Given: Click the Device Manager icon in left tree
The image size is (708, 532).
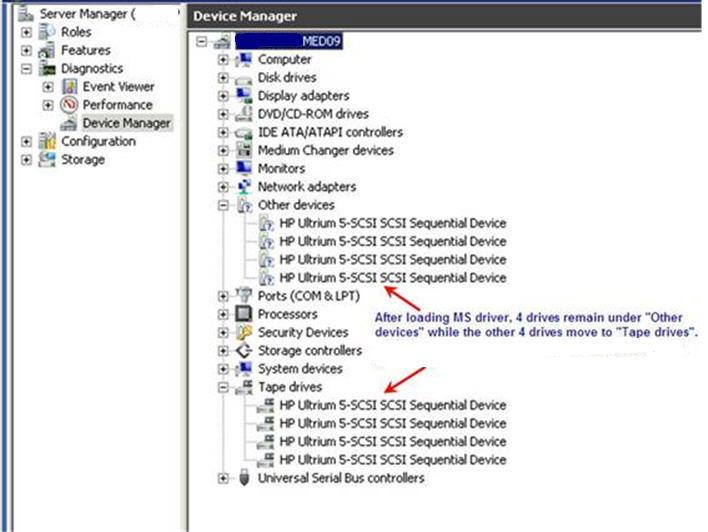Looking at the screenshot, I should pyautogui.click(x=69, y=123).
